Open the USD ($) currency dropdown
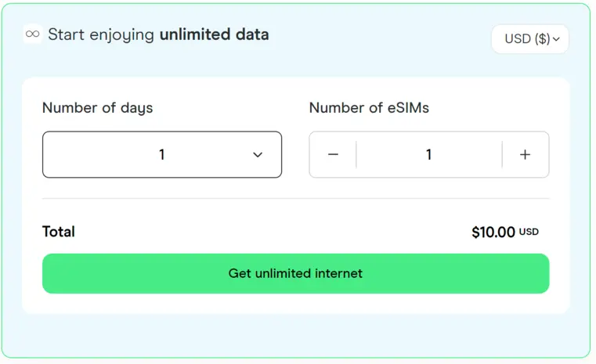This screenshot has height=364, width=596. (530, 39)
